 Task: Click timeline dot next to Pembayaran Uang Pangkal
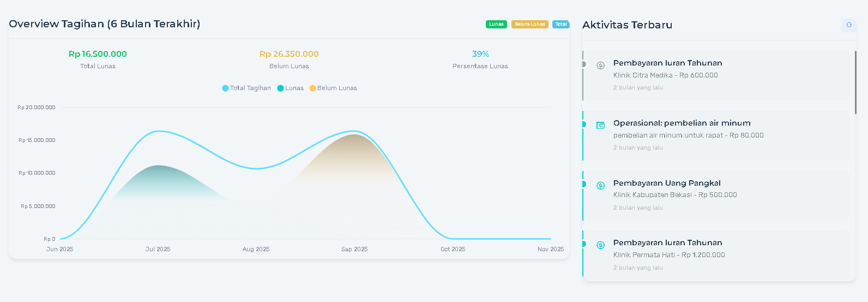(x=583, y=184)
